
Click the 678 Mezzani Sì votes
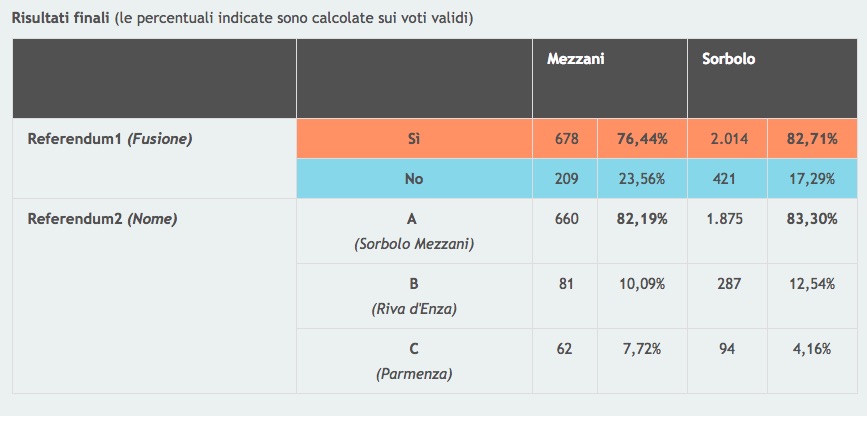pos(566,139)
